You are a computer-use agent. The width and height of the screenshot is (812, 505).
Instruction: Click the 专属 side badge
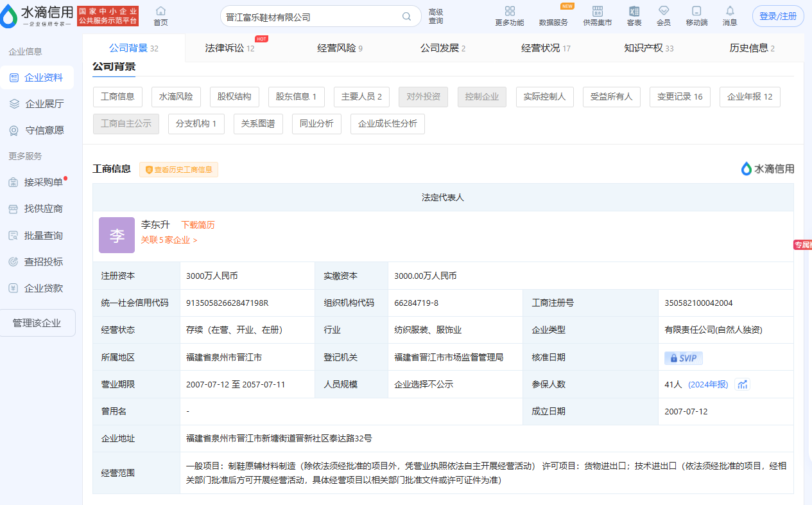coord(802,245)
